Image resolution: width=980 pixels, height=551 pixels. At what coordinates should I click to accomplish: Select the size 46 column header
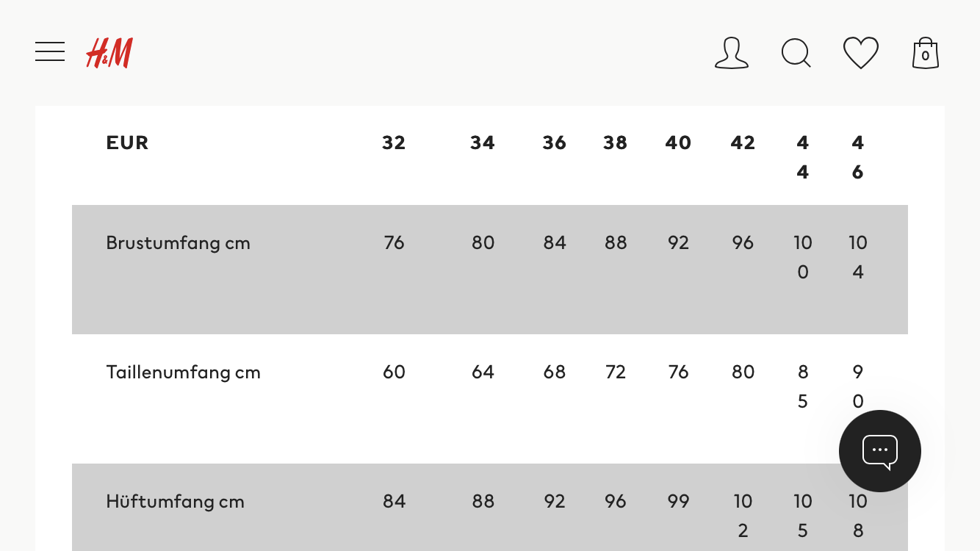[x=857, y=157]
